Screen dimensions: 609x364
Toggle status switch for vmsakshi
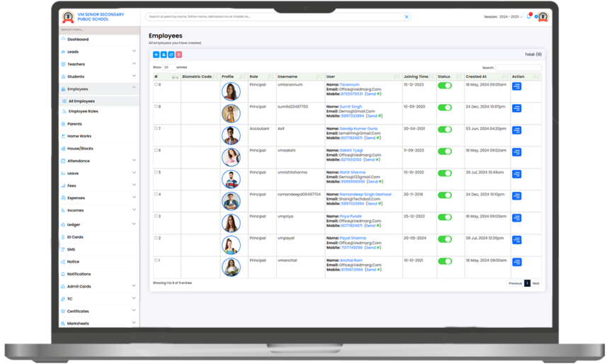(445, 152)
